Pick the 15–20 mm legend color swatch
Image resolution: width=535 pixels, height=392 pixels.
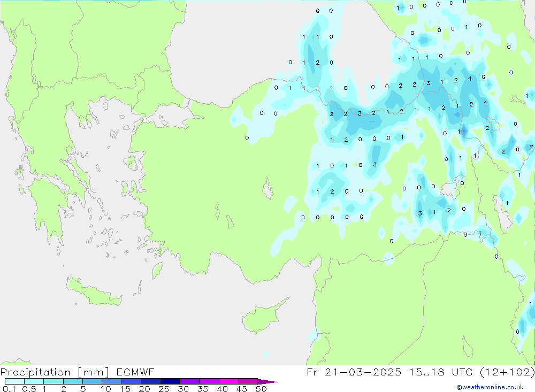pyautogui.click(x=132, y=381)
